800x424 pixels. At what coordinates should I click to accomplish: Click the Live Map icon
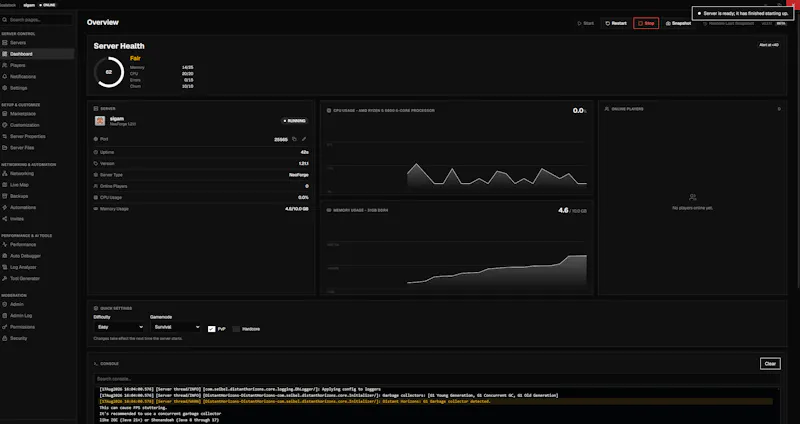coord(5,185)
